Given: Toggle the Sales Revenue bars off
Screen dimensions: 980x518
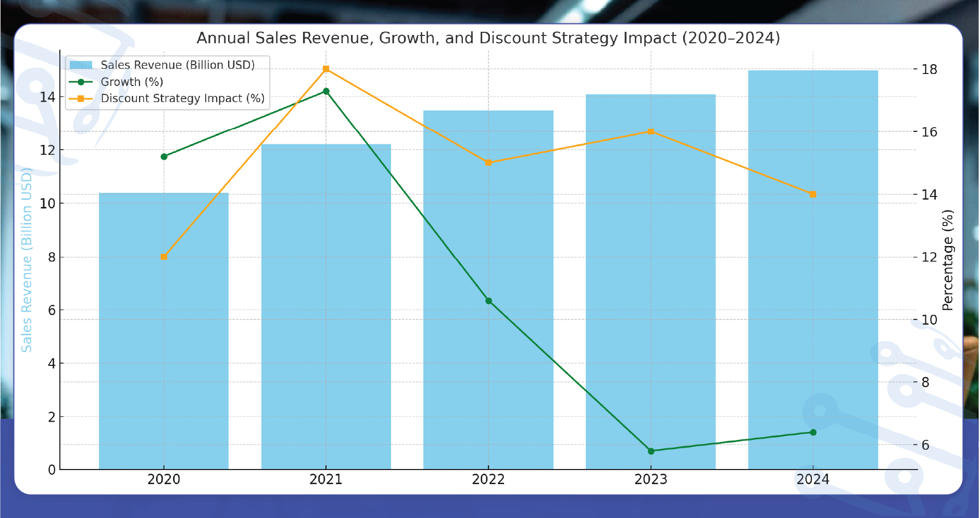Looking at the screenshot, I should 178,65.
